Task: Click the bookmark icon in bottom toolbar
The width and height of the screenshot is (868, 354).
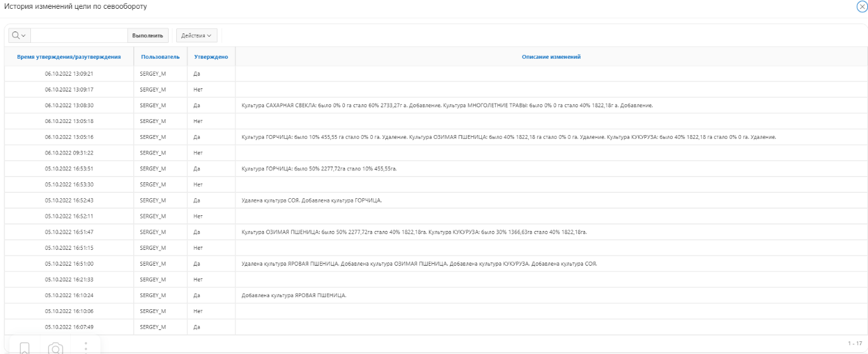Action: tap(25, 348)
